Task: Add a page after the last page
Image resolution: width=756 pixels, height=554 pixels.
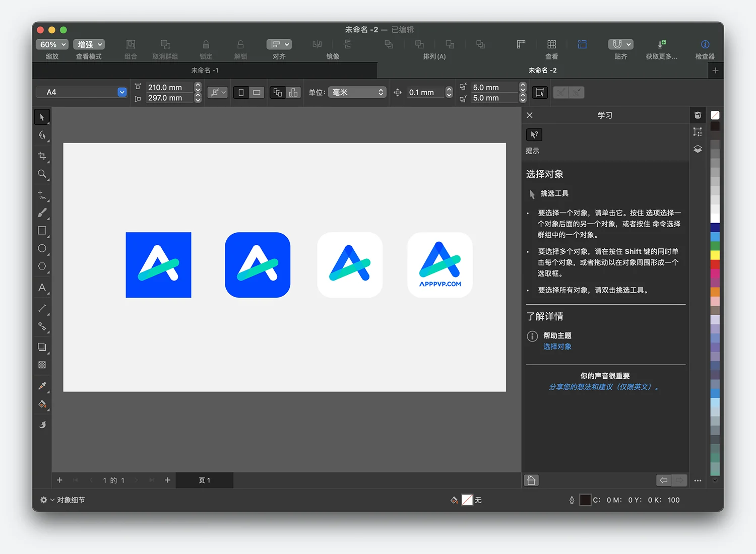Action: pyautogui.click(x=168, y=480)
